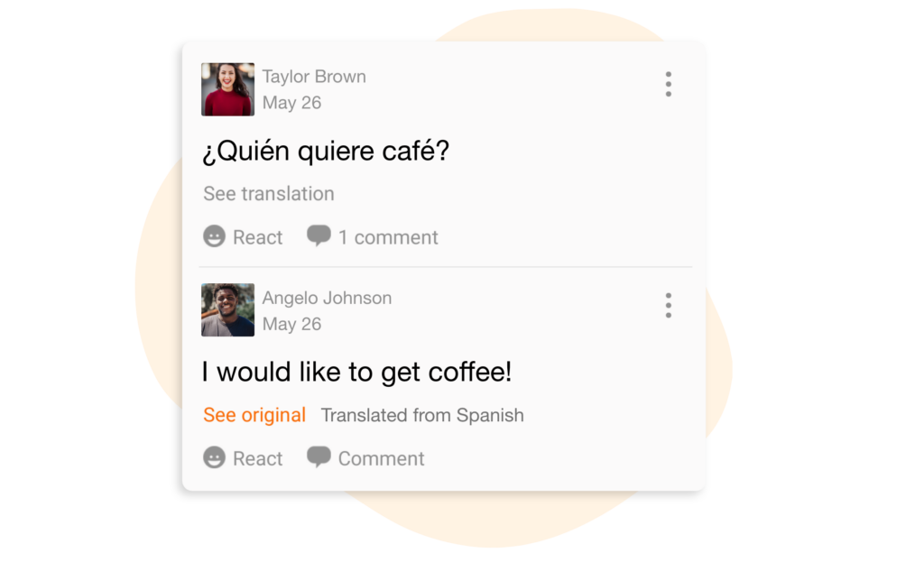
Task: Click the speech bubble icon beside "1 comment"
Action: point(319,236)
